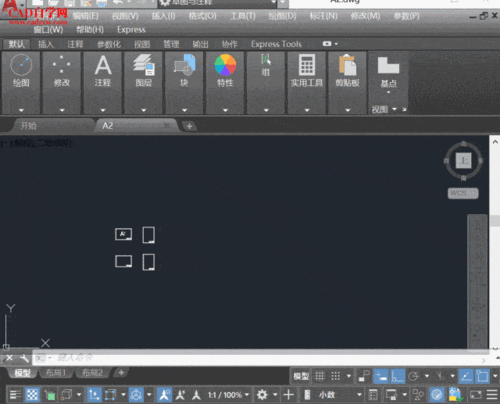This screenshot has height=404, width=500.
Task: Open the 标注(N) menu
Action: point(323,16)
